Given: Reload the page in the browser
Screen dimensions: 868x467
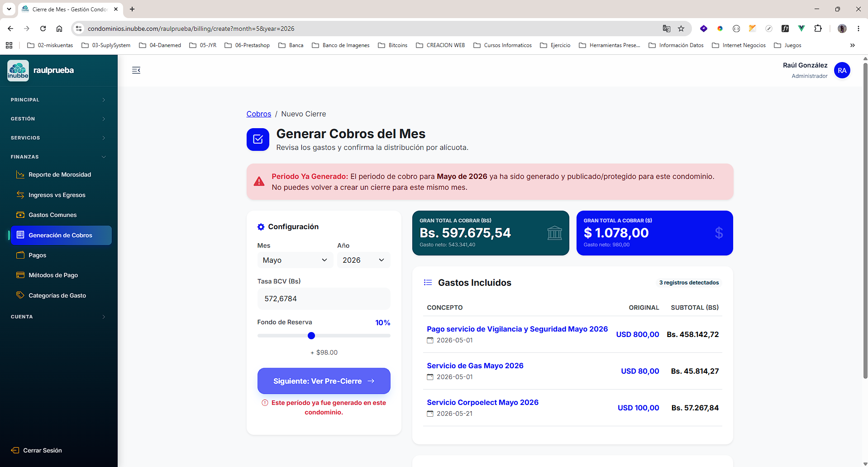Looking at the screenshot, I should [x=43, y=29].
